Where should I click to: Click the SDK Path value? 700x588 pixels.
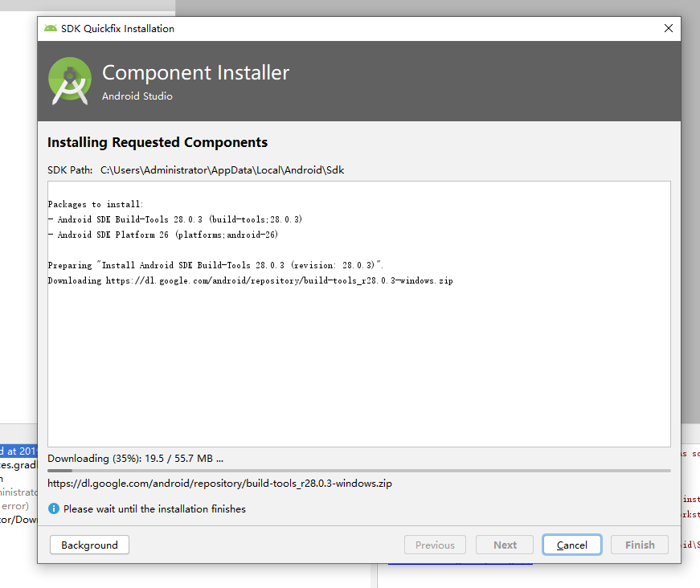point(223,170)
